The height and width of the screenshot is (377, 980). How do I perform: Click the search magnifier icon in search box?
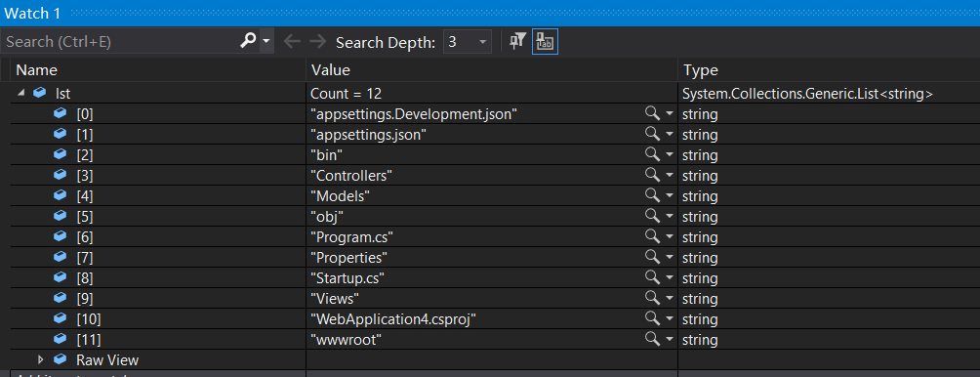pyautogui.click(x=248, y=41)
